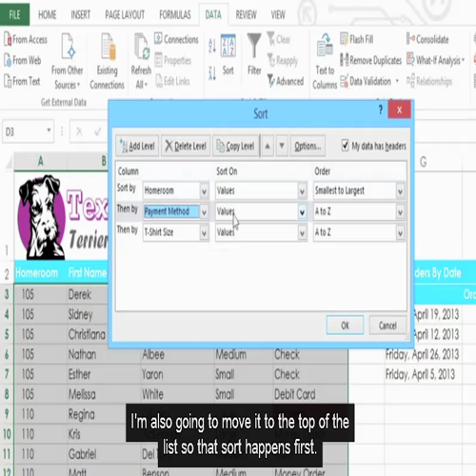Click the Consolidate icon
476x476 pixels.
(x=410, y=39)
